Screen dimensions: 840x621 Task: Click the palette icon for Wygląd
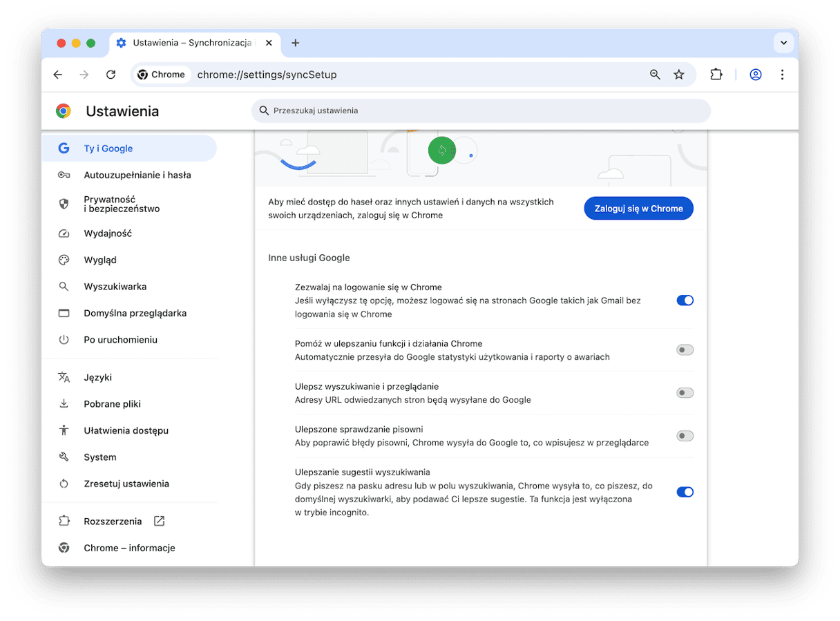(x=64, y=260)
